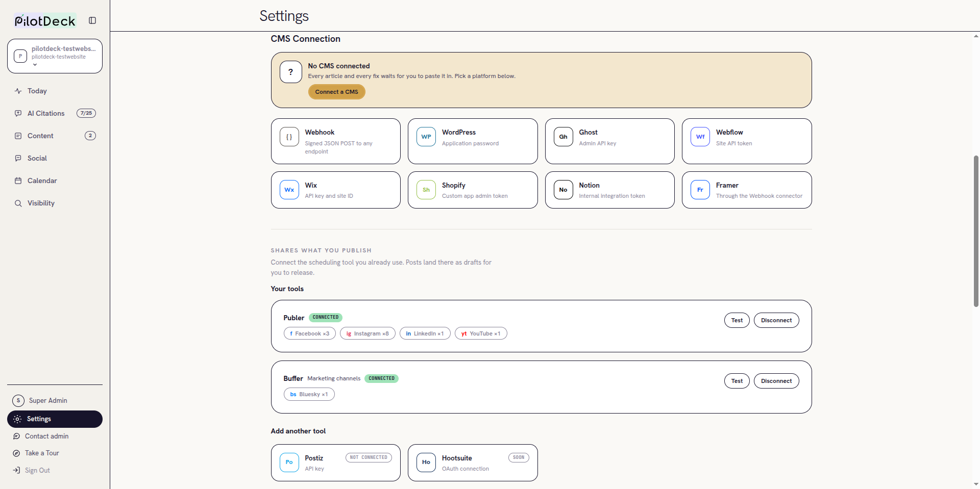The image size is (980, 489).
Task: Click the Bluesky ×1 chip
Action: tap(309, 394)
